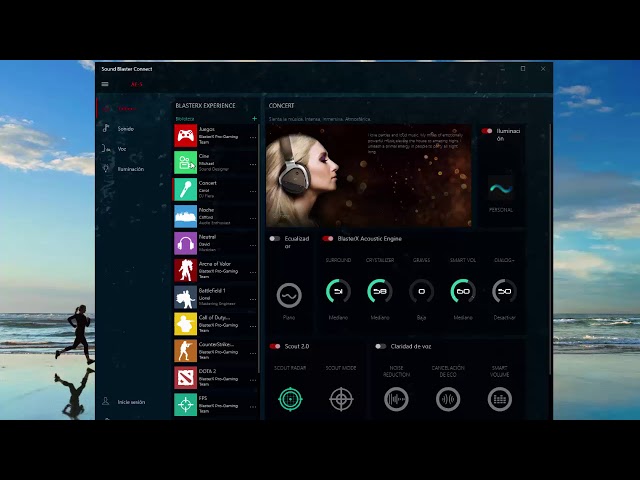This screenshot has width=640, height=480.
Task: Click the Scout Mode crosshair icon
Action: (x=341, y=399)
